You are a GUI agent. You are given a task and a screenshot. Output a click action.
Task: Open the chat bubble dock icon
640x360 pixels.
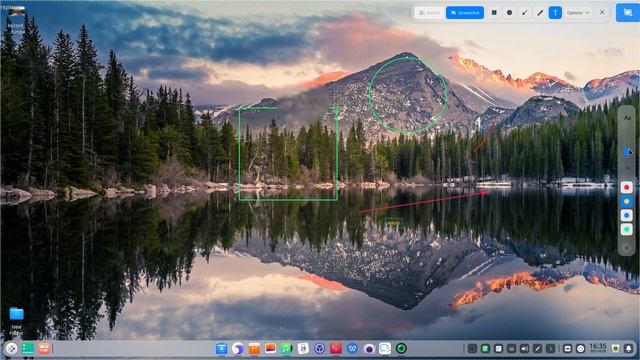385,349
